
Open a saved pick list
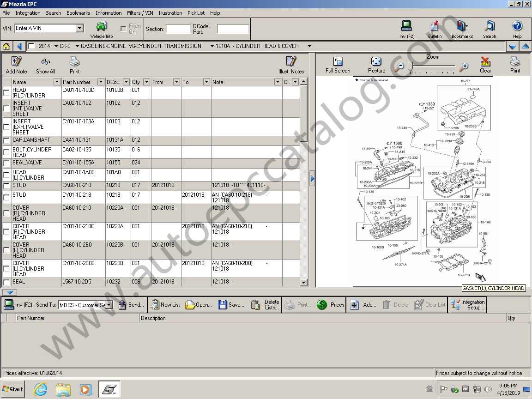199,305
